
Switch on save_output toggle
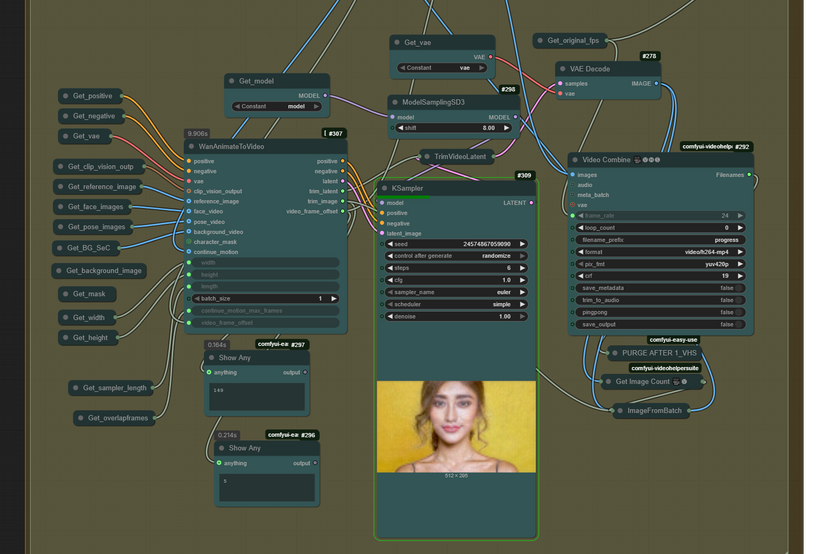pyautogui.click(x=739, y=324)
